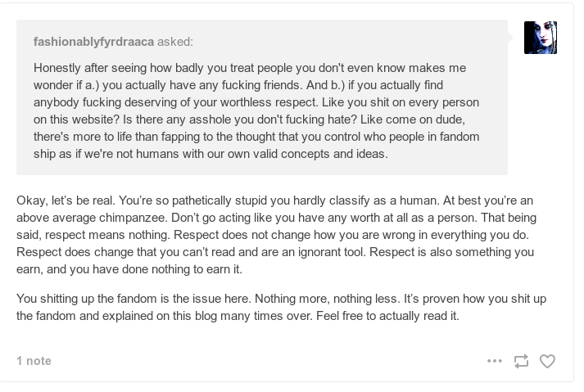Open the asker's avatar picture

pos(541,38)
